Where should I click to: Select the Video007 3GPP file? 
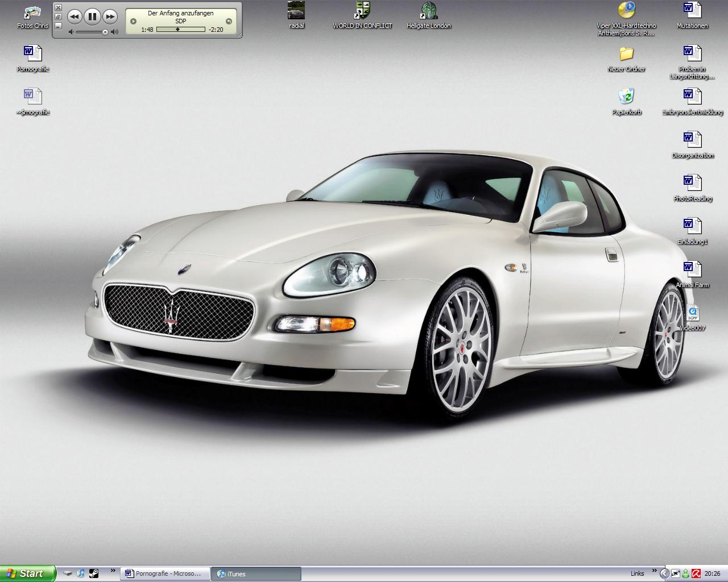tap(692, 318)
